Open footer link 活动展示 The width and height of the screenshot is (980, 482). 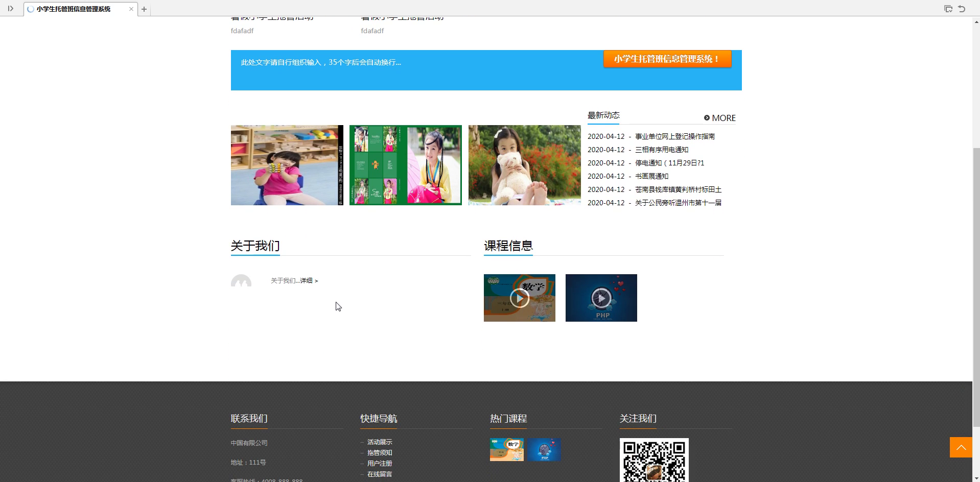tap(379, 442)
